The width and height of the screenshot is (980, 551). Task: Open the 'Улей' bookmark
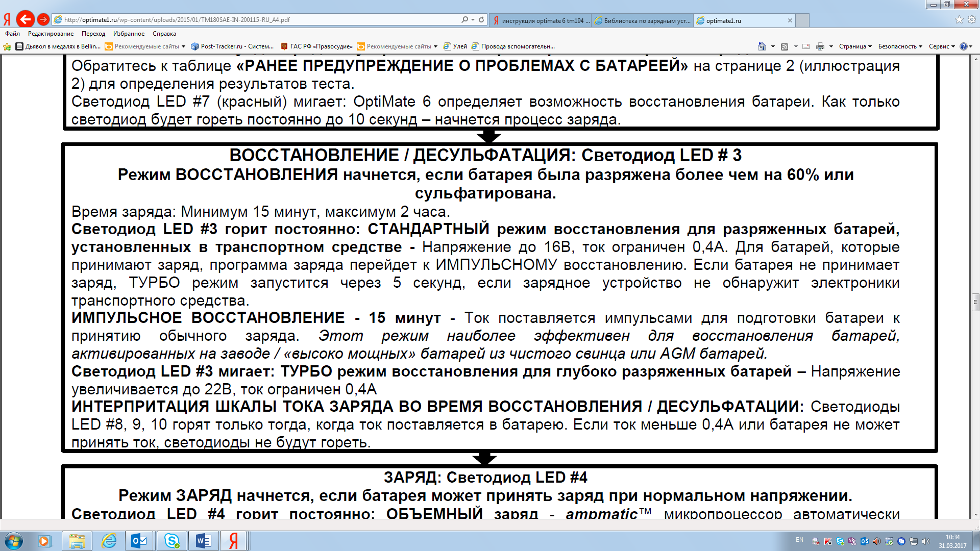tap(455, 46)
